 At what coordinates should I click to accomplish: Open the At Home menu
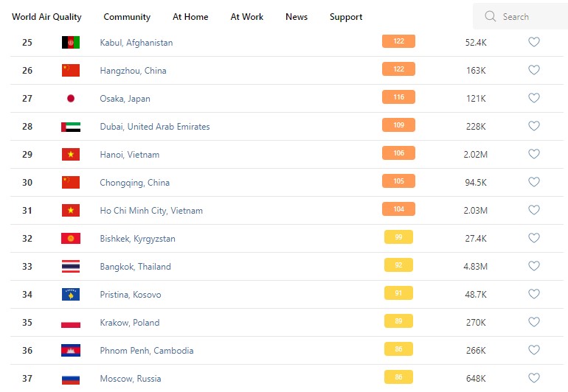(x=190, y=17)
